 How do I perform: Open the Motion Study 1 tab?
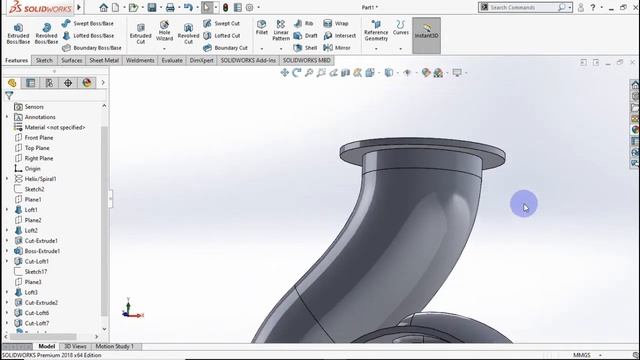[x=115, y=346]
